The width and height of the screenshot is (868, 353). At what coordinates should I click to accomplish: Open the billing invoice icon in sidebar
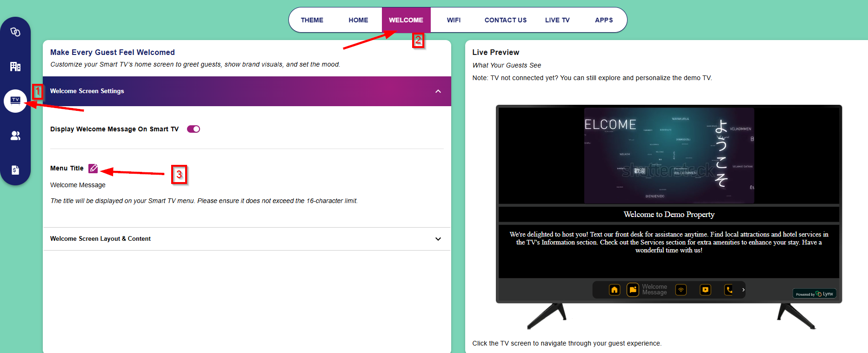(x=15, y=170)
